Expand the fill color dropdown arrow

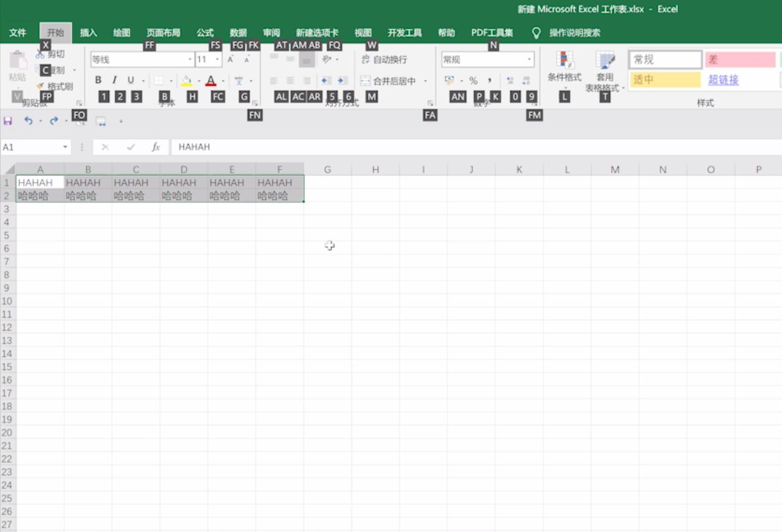click(199, 80)
